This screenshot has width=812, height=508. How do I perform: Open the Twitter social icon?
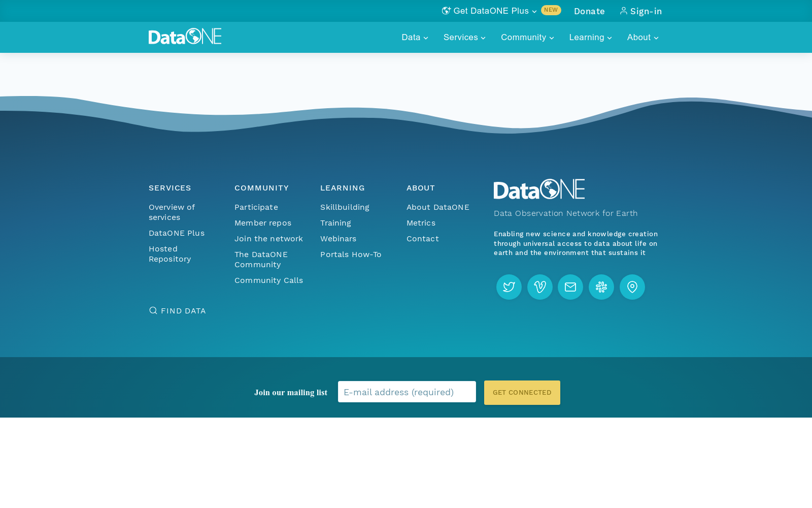click(x=509, y=287)
